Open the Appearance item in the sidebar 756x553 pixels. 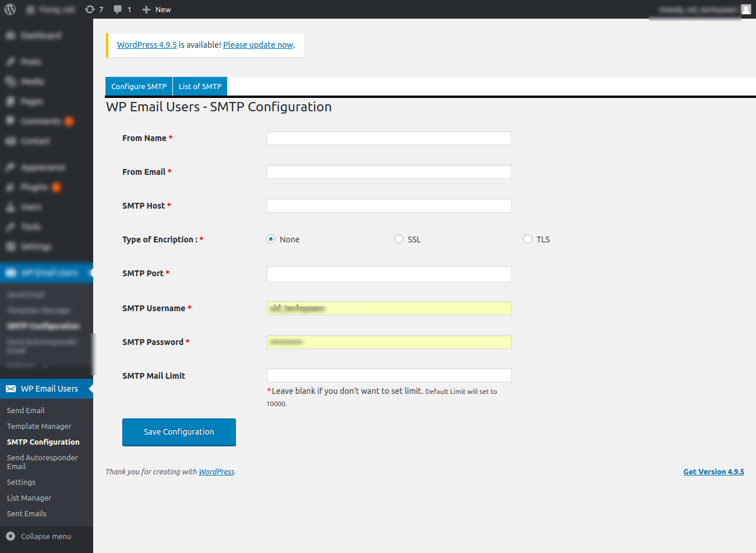click(x=47, y=167)
